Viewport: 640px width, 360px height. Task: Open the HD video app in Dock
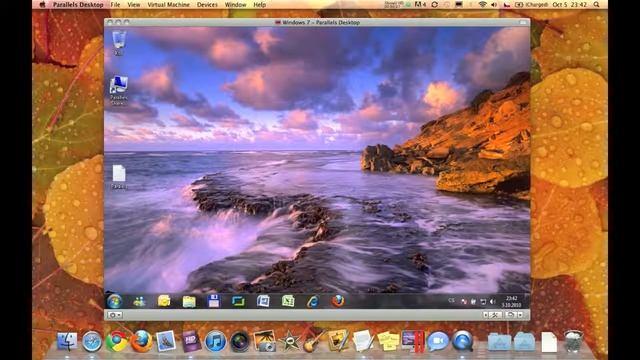[x=191, y=341]
